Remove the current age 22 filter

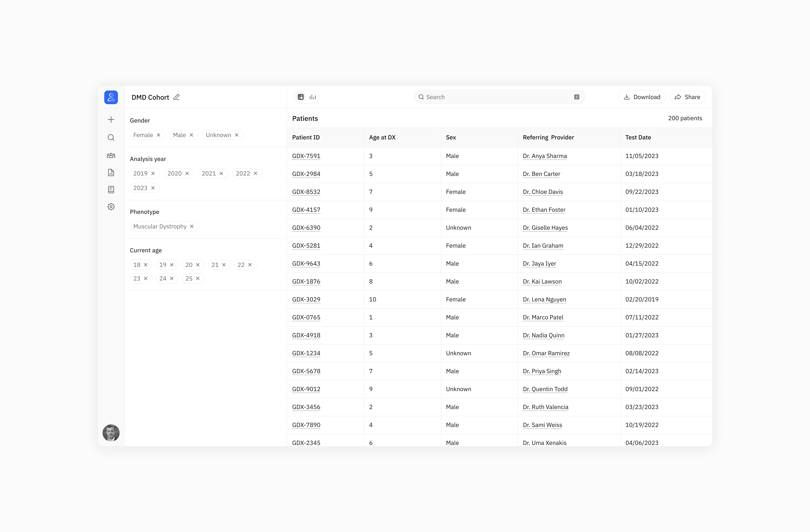point(250,265)
